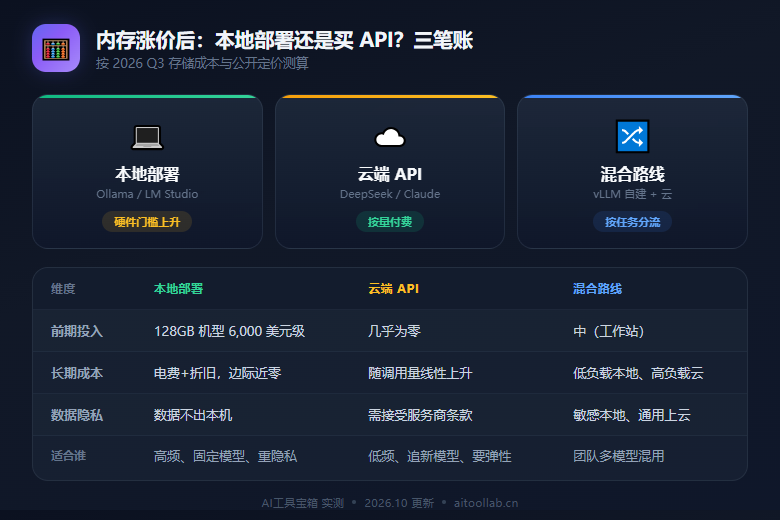Click the cell 随调用量线性上升

pos(420,373)
